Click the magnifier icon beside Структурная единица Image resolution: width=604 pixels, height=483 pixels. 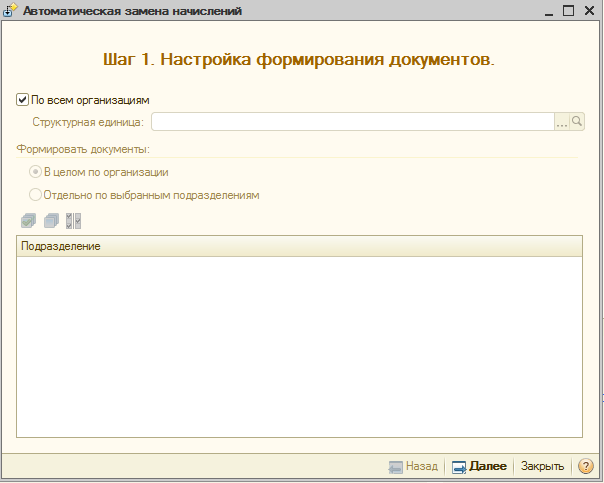577,122
